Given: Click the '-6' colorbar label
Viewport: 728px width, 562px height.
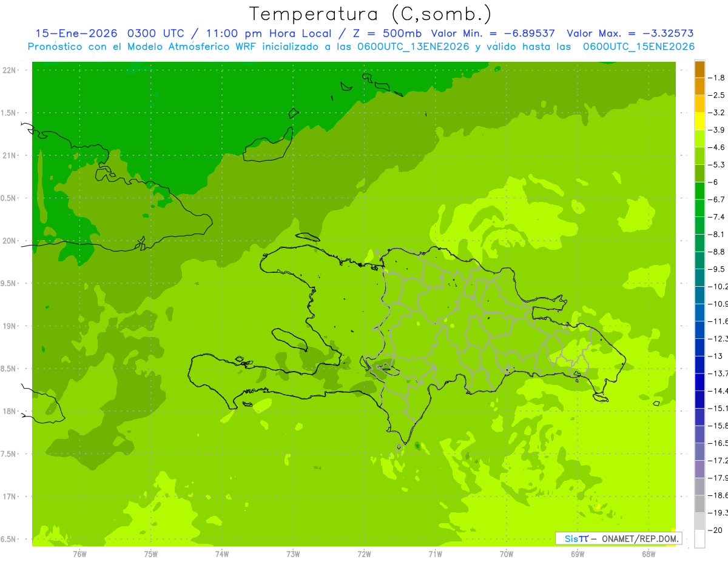Looking at the screenshot, I should pyautogui.click(x=713, y=182).
